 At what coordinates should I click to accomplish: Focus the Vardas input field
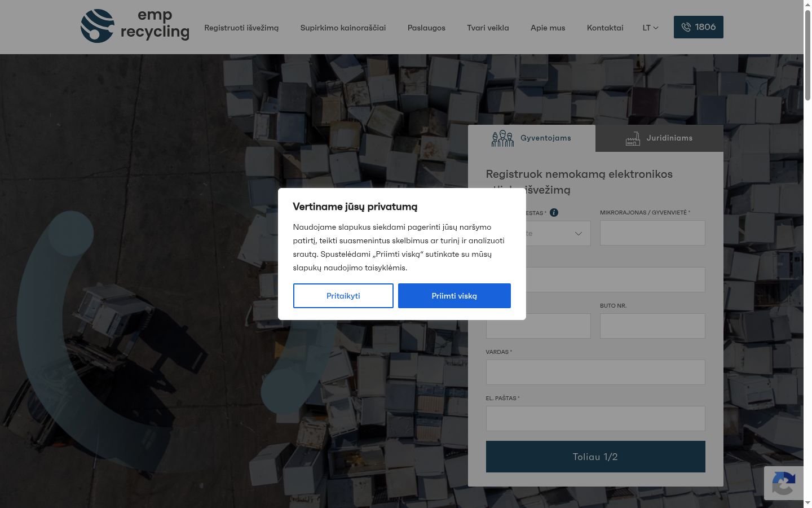pos(595,372)
